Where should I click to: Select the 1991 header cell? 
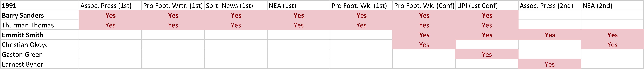point(39,5)
